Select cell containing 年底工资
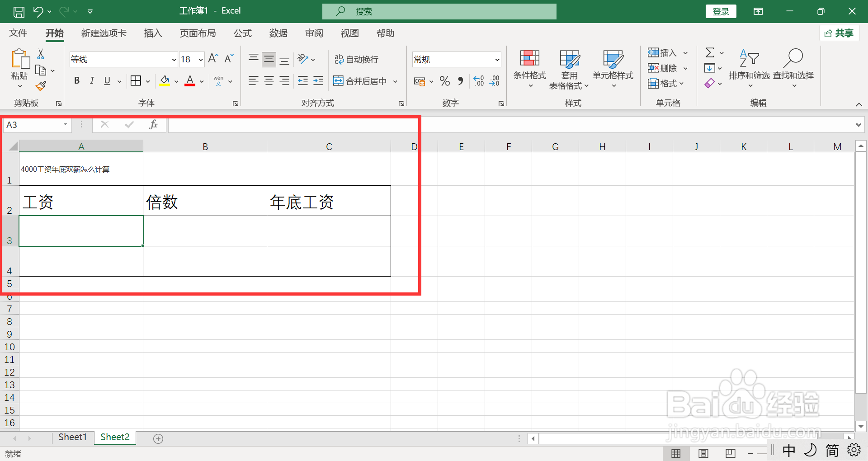 pos(329,201)
